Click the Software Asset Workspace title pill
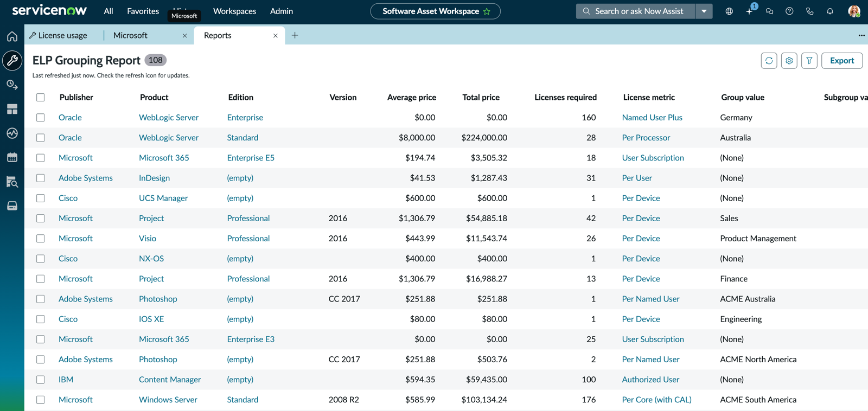Image resolution: width=868 pixels, height=411 pixels. coord(435,11)
